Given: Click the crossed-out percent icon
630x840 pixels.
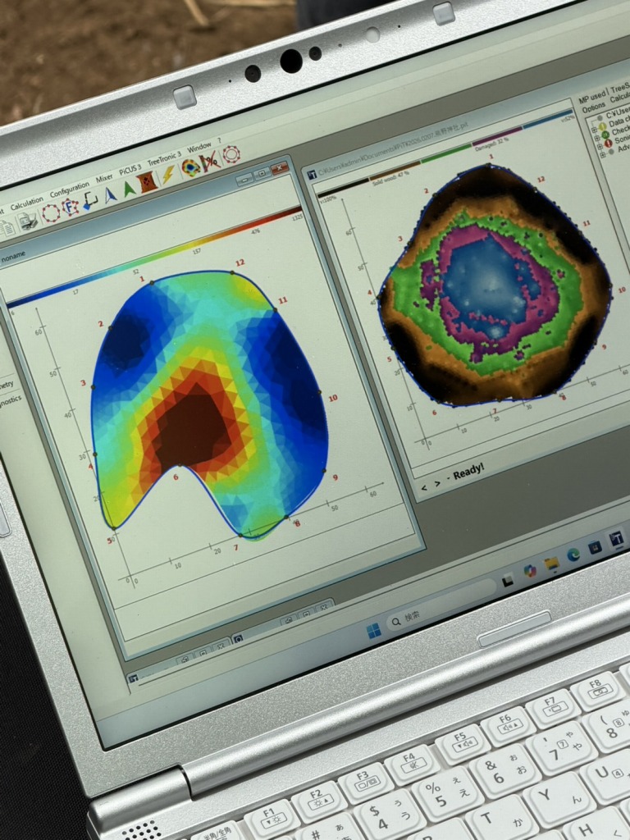Looking at the screenshot, I should (210, 162).
